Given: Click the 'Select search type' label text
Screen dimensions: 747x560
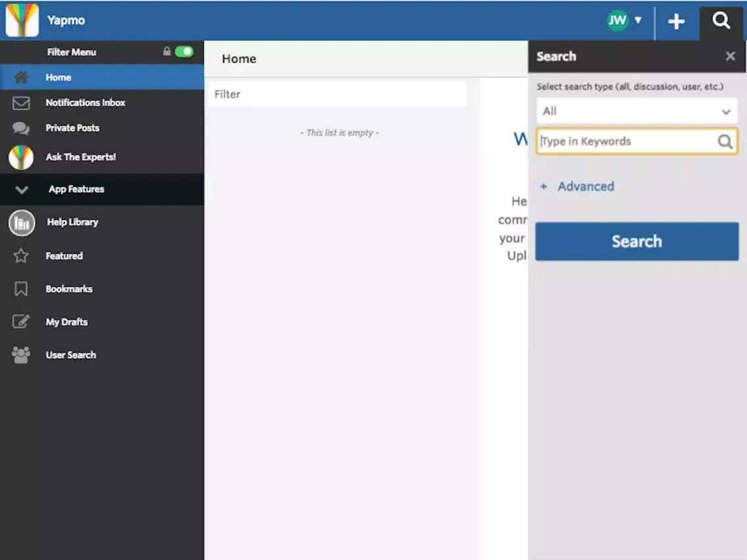Looking at the screenshot, I should (630, 87).
